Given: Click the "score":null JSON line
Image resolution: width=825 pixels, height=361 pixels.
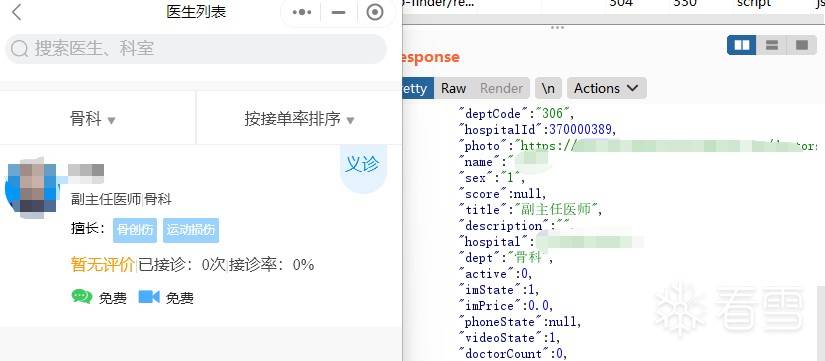Looking at the screenshot, I should tap(502, 194).
